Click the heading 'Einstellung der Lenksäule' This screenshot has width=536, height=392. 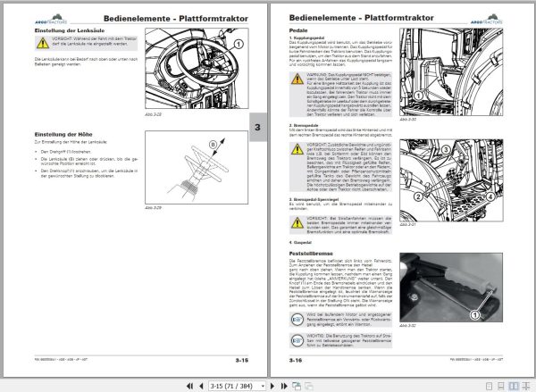pos(70,30)
